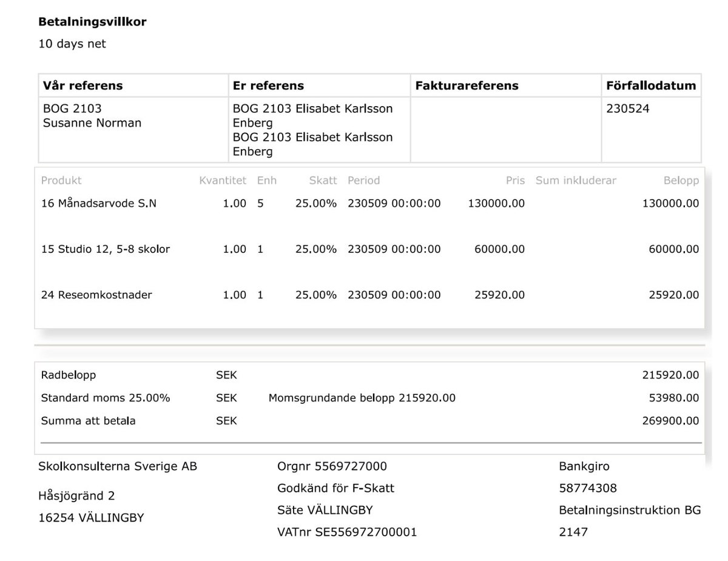Click the Enh column label
Screen dimensions: 728x561
point(266,180)
